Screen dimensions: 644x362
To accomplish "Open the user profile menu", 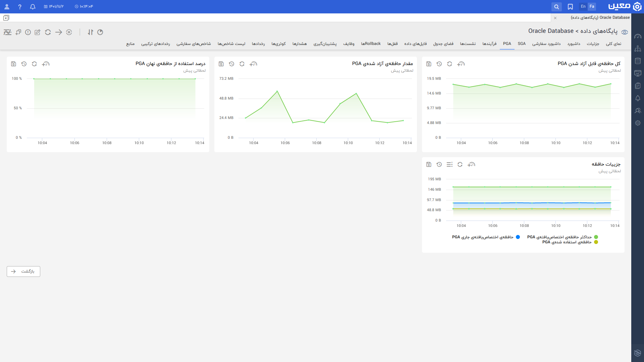I will click(x=7, y=7).
